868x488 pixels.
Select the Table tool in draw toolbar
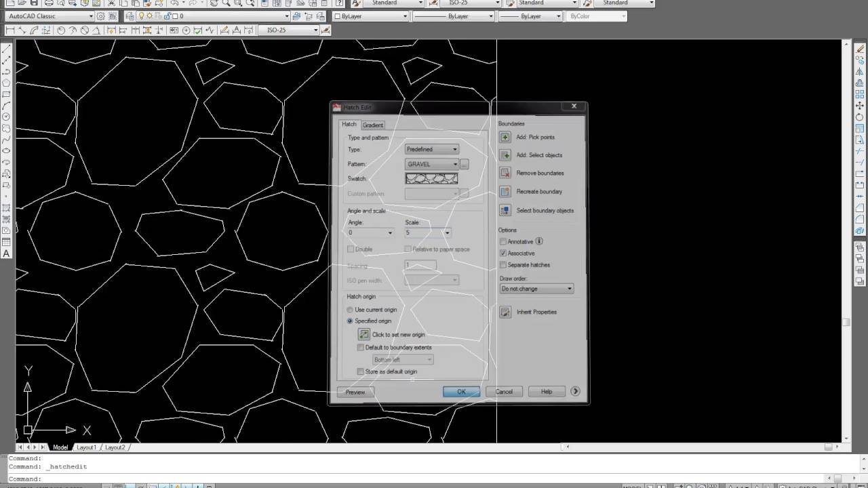click(6, 242)
